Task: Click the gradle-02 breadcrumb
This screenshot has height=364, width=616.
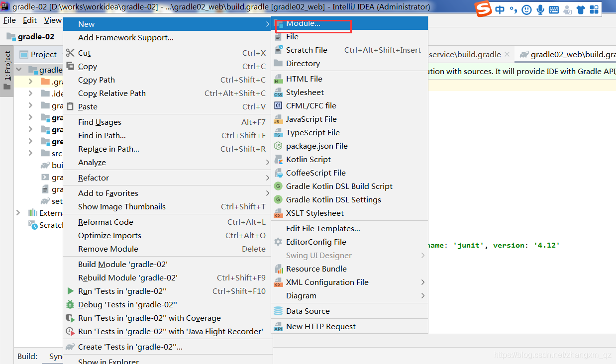Action: (31, 37)
